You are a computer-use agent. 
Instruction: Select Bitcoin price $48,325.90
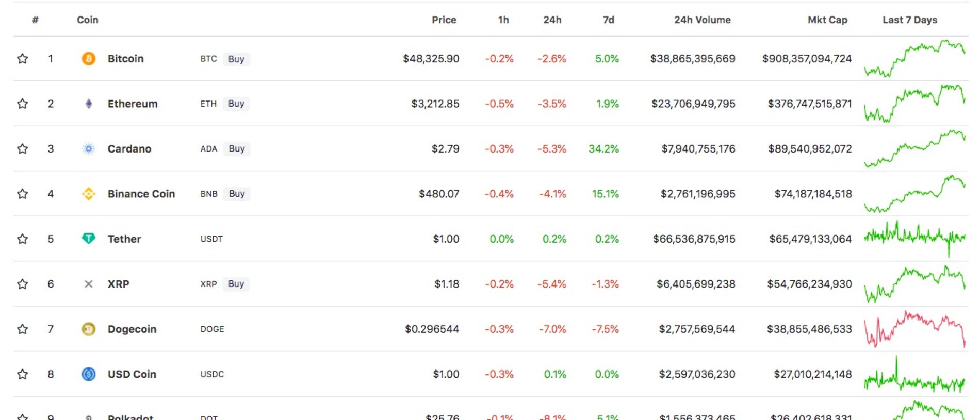tap(431, 59)
